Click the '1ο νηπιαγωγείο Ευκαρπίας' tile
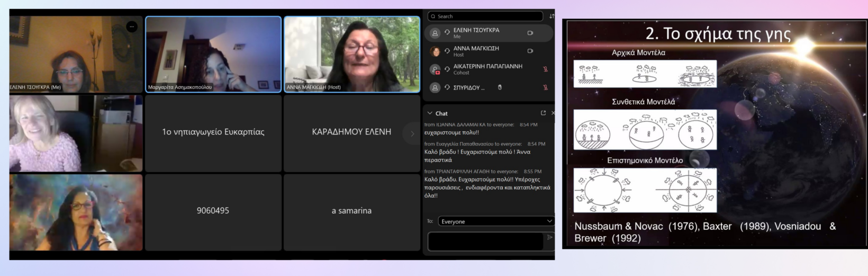This screenshot has height=276, width=868. (213, 132)
